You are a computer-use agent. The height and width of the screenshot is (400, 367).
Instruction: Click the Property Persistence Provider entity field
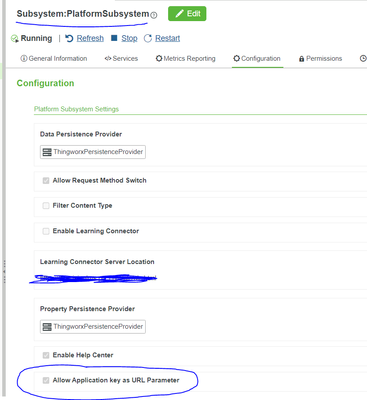tap(93, 327)
